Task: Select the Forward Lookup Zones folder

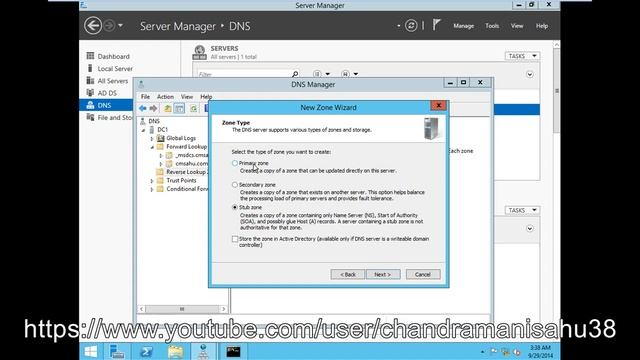Action: (182, 147)
